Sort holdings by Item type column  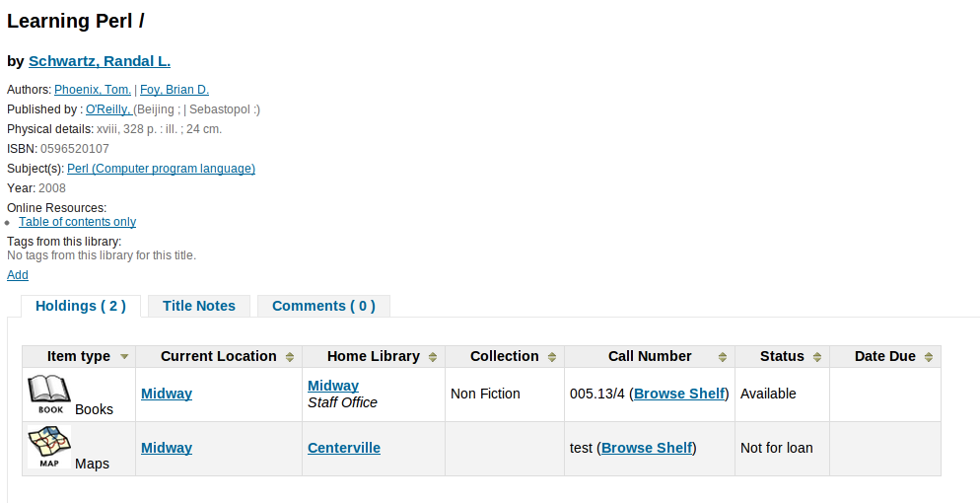124,357
